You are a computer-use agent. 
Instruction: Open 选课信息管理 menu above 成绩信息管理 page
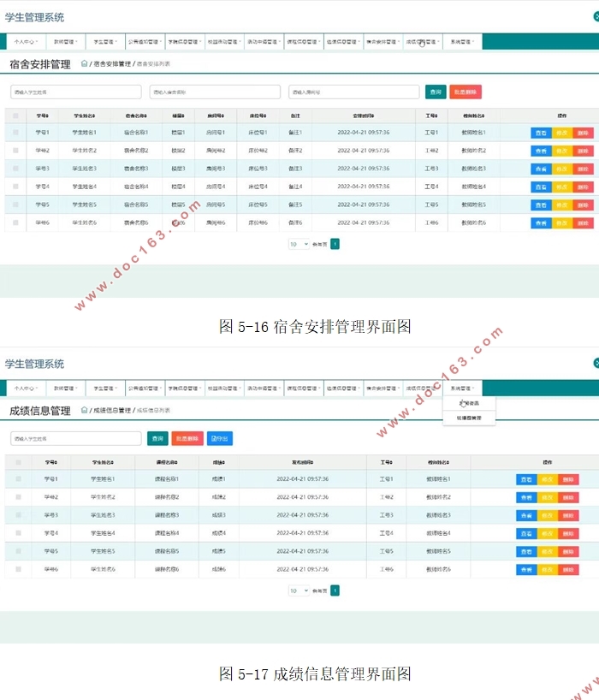pyautogui.click(x=343, y=388)
